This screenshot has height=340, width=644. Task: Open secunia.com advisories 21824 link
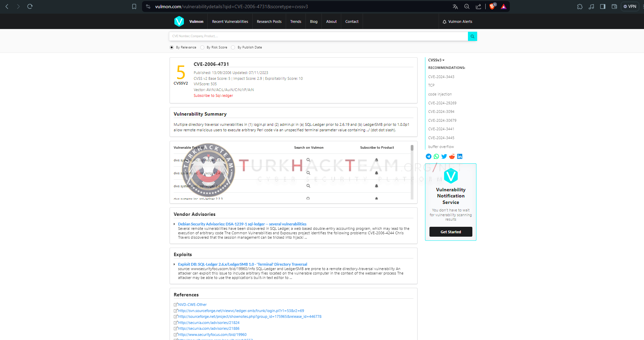[x=208, y=323]
